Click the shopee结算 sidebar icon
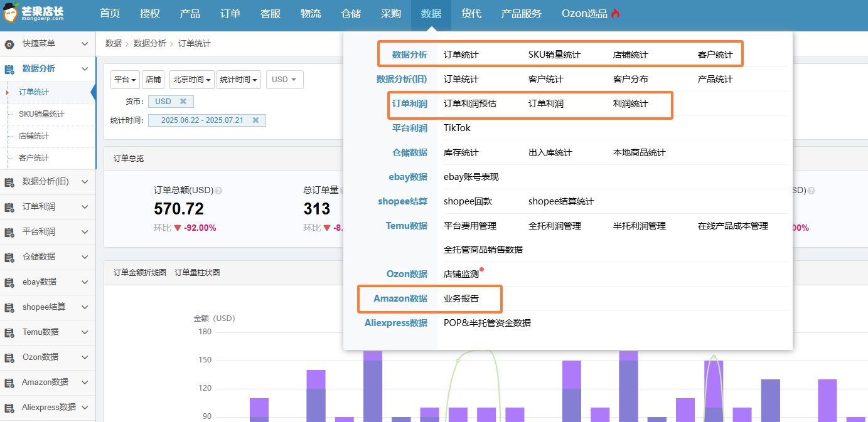868x422 pixels. 9,307
